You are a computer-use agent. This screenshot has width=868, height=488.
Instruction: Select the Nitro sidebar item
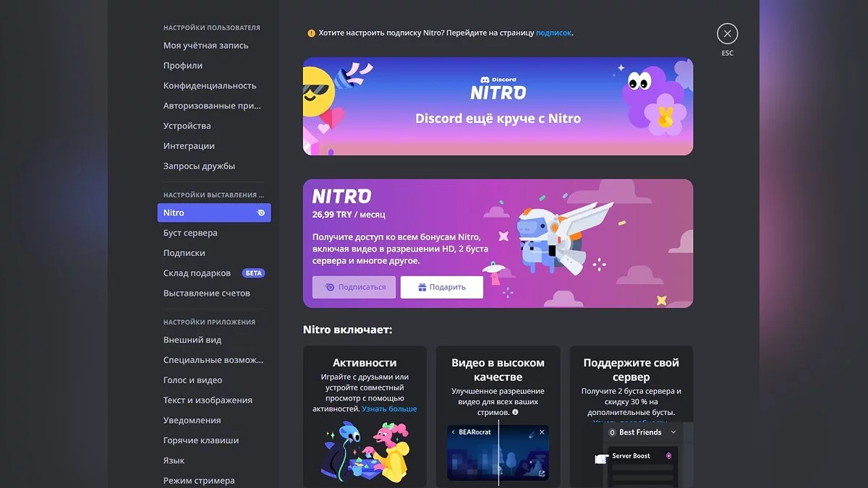pos(214,213)
